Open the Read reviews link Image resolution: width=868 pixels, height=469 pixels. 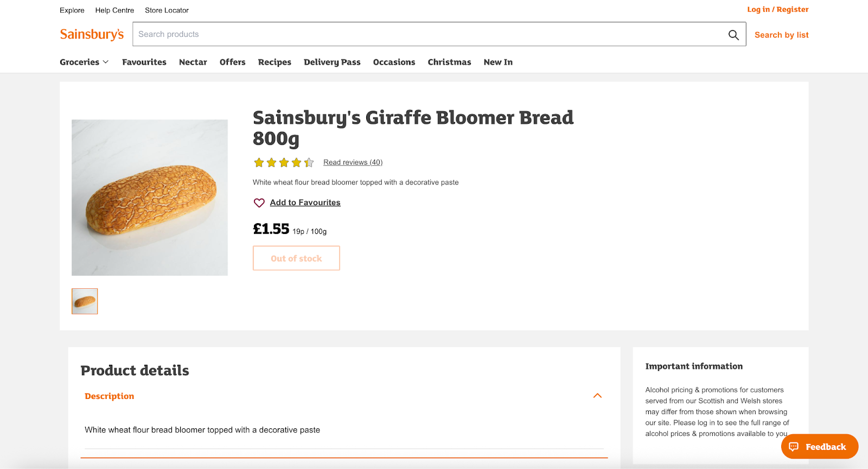click(353, 162)
